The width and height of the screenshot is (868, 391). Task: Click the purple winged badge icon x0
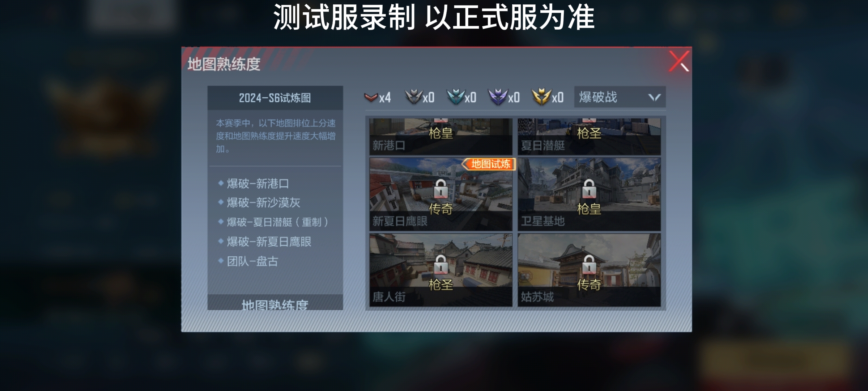click(x=498, y=97)
